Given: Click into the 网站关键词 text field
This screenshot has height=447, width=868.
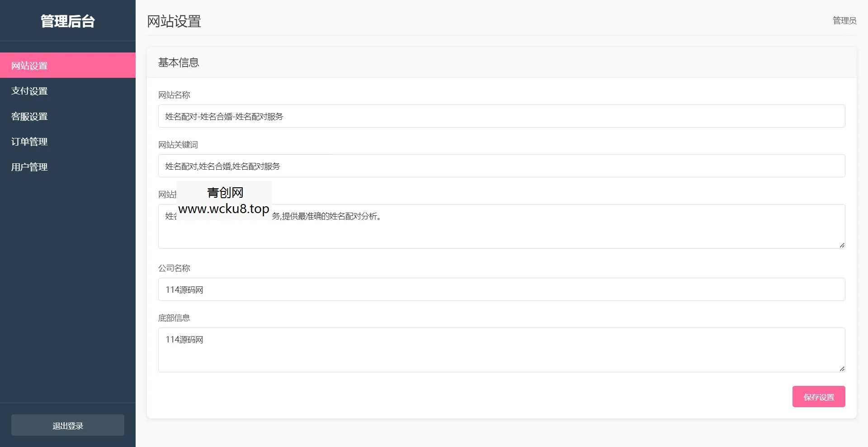Looking at the screenshot, I should [501, 166].
